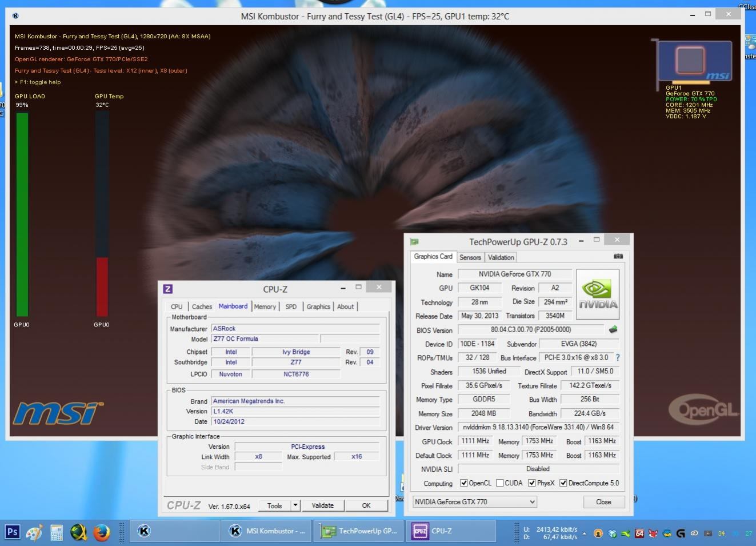Click Bandwidth 224.4 GB/s value
The height and width of the screenshot is (546, 756).
590,413
